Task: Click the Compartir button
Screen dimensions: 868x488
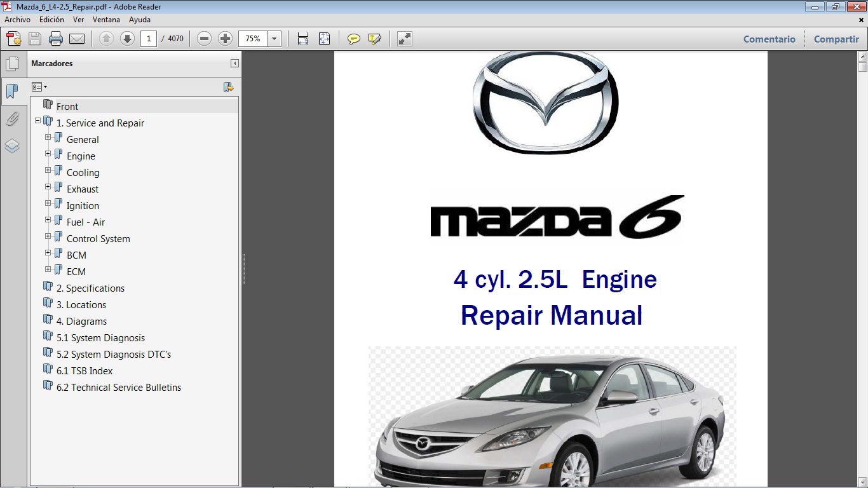Action: click(836, 39)
